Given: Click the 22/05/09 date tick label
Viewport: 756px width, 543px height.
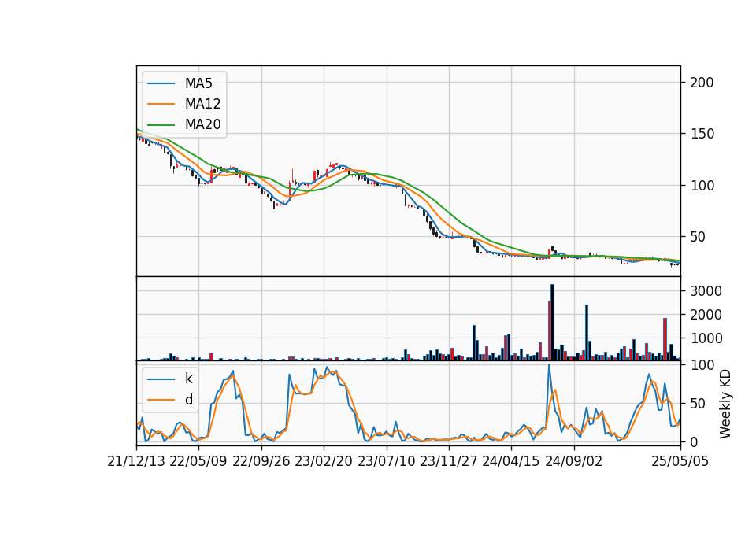Looking at the screenshot, I should (x=198, y=462).
